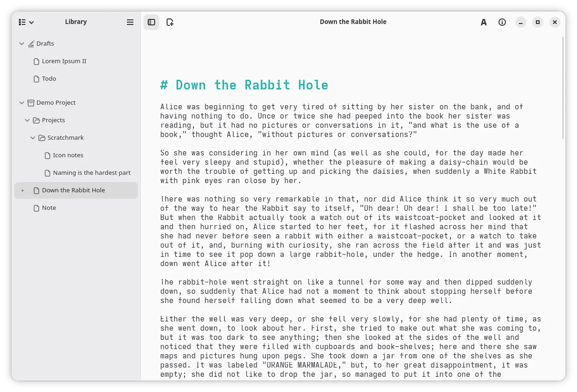Select the Scratchmark folder label
The height and width of the screenshot is (392, 577).
(x=66, y=138)
